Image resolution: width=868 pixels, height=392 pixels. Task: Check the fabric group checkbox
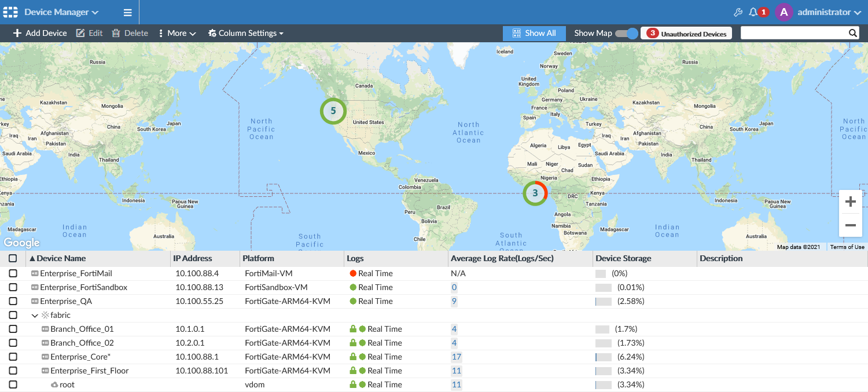tap(13, 315)
